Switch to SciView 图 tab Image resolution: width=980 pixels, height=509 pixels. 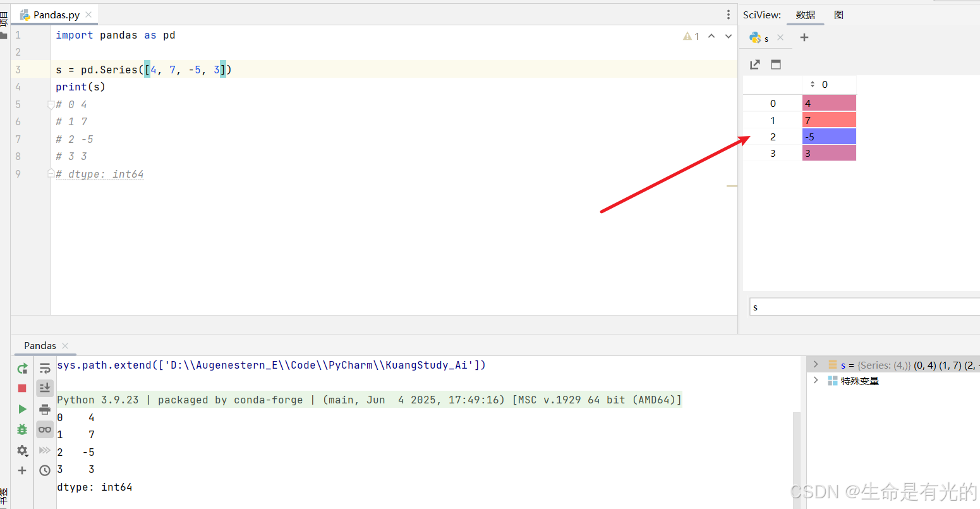pos(838,15)
